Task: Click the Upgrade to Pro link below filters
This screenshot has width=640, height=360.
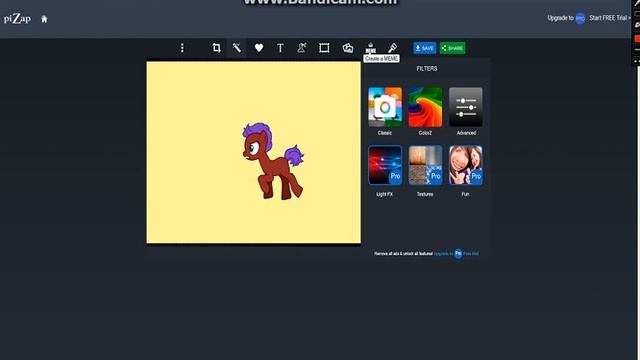Action: 456,253
